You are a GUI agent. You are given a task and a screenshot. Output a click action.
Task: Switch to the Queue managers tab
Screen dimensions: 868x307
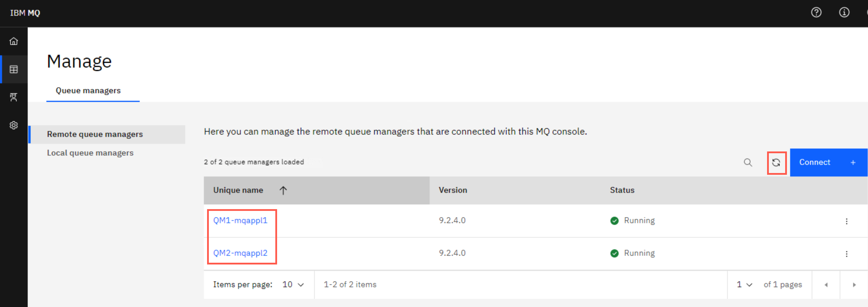[x=88, y=91]
